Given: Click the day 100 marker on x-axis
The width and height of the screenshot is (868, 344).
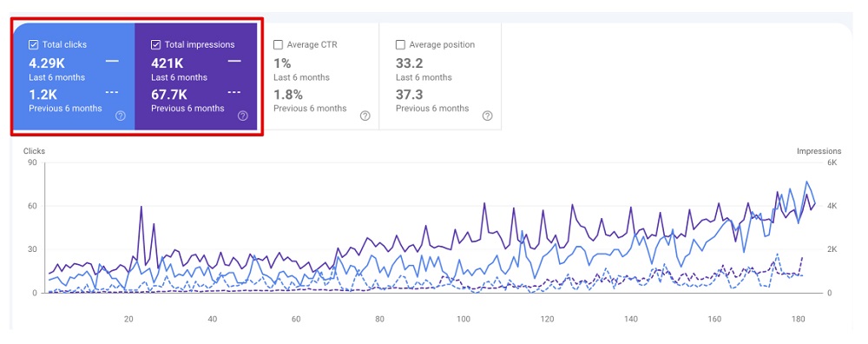Looking at the screenshot, I should [x=464, y=319].
